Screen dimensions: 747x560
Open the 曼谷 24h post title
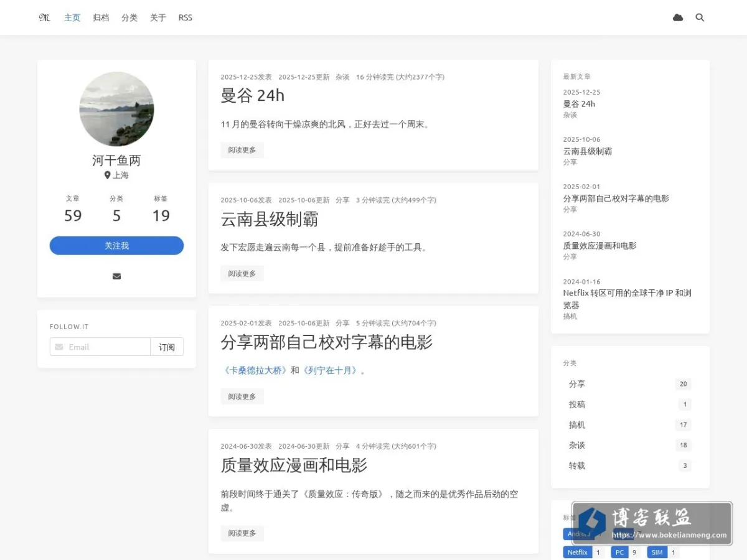[x=252, y=95]
